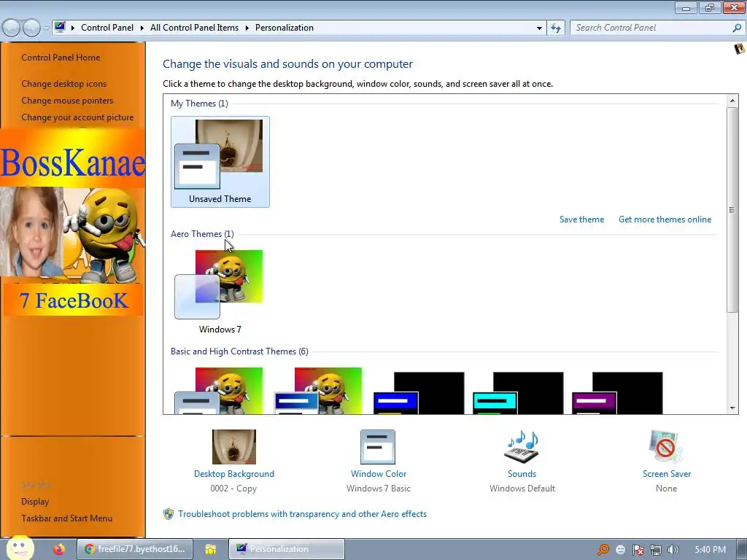Open Window Color link

[379, 474]
